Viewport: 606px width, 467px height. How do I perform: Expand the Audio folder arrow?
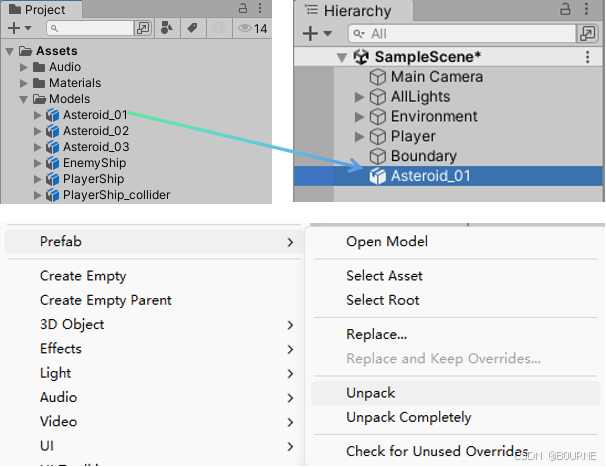[24, 67]
